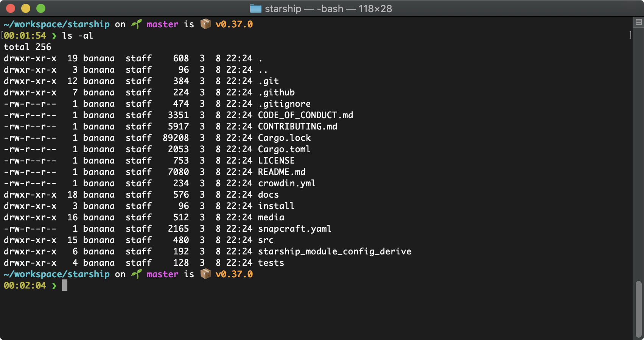
Task: Click the window title 'starship — -bash — 118×28'
Action: [328, 8]
